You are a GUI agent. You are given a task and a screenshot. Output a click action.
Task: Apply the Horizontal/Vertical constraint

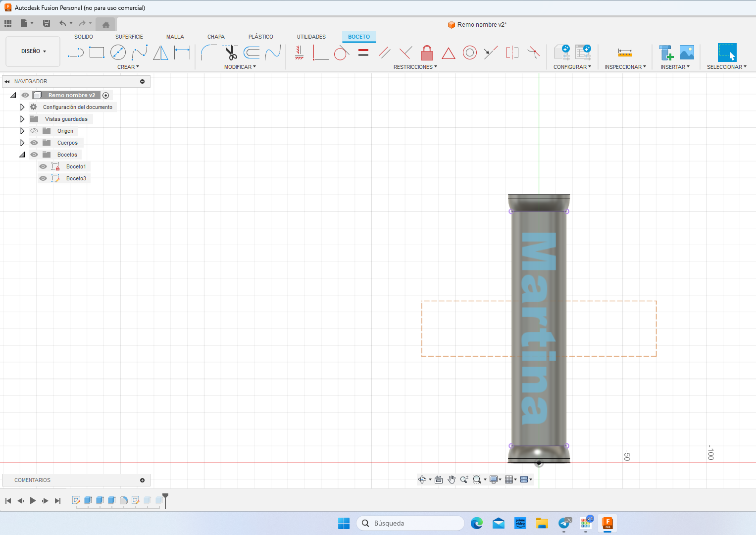(299, 53)
